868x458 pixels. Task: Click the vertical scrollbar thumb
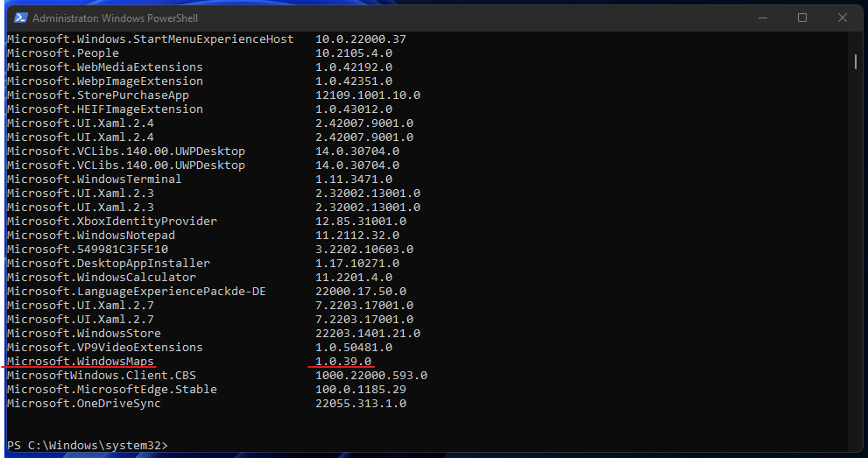coord(855,60)
